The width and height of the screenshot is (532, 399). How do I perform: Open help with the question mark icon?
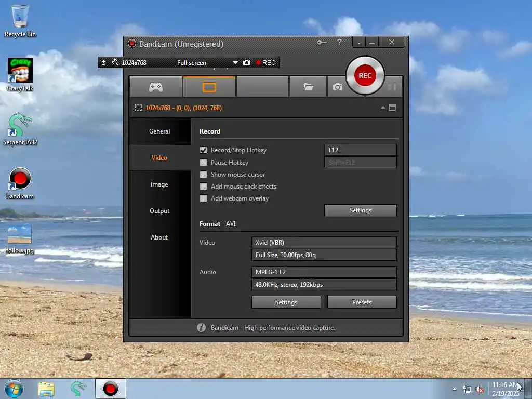point(339,42)
